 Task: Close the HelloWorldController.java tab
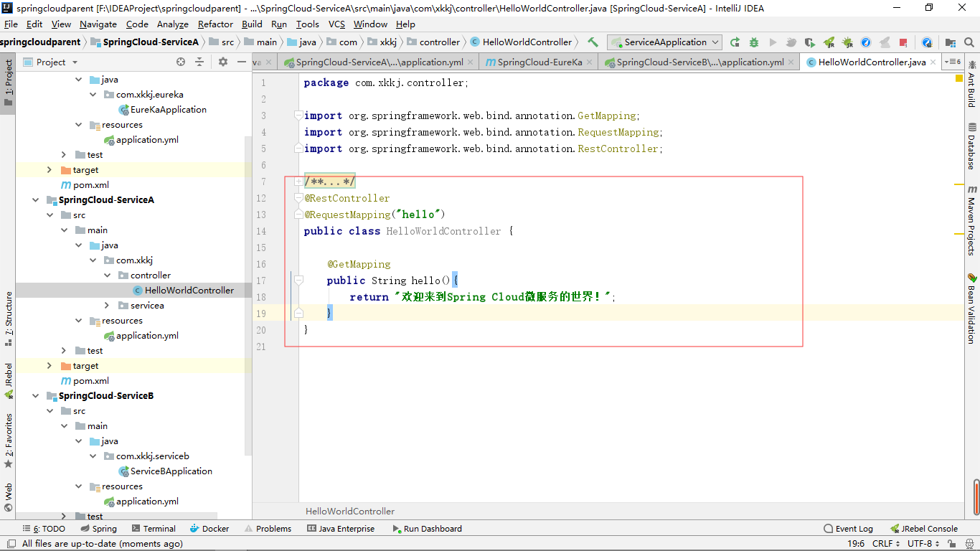[x=933, y=62]
